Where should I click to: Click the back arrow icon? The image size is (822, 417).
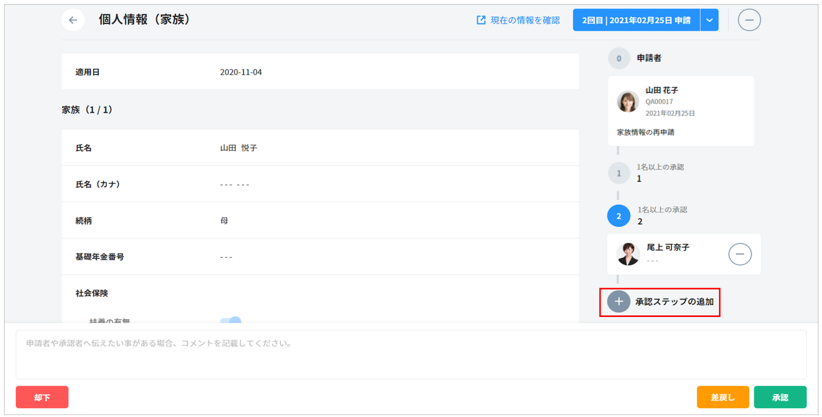click(73, 20)
